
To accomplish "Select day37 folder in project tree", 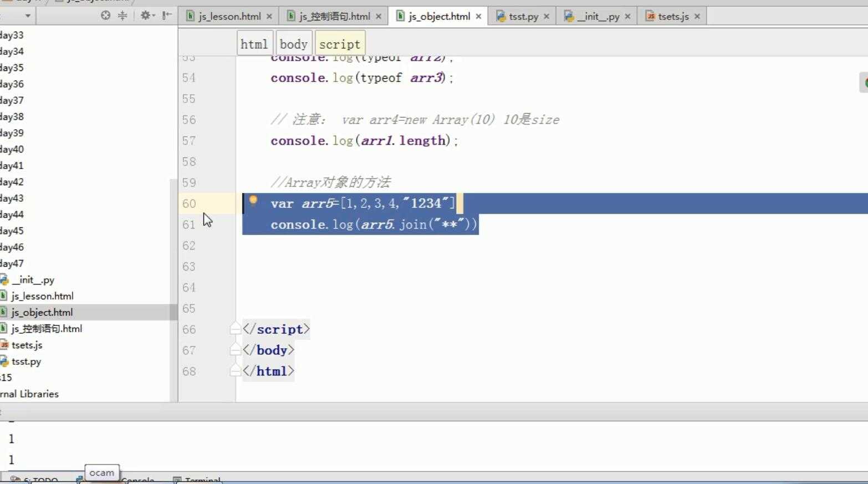I will [12, 100].
